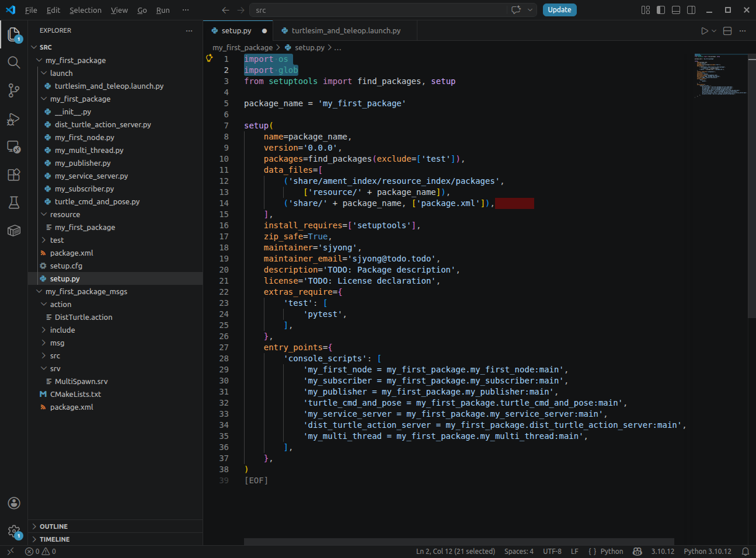Run the Python file
Viewport: 756px width, 558px height.
point(705,31)
